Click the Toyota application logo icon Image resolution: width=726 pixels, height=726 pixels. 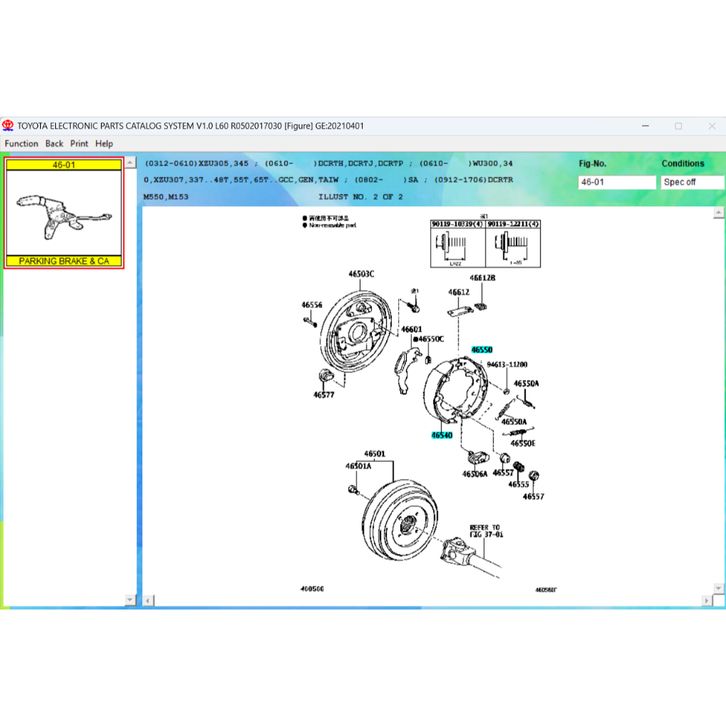(x=8, y=126)
